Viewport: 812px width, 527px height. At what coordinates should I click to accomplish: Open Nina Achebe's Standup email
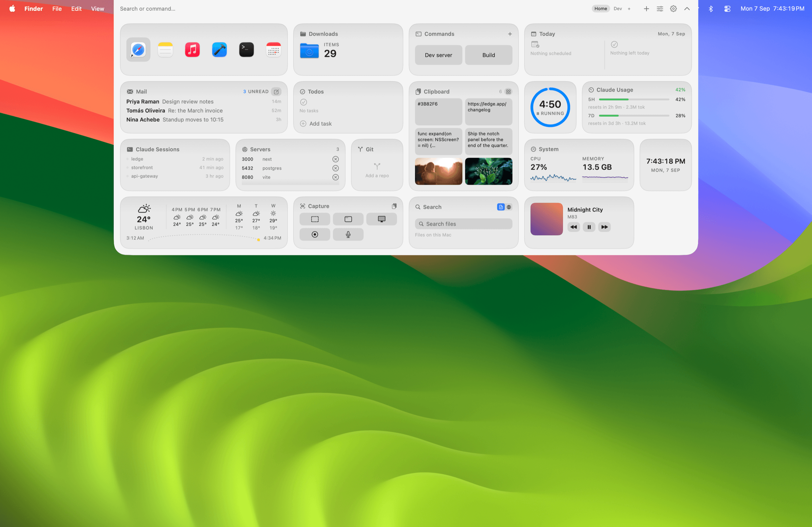click(204, 120)
